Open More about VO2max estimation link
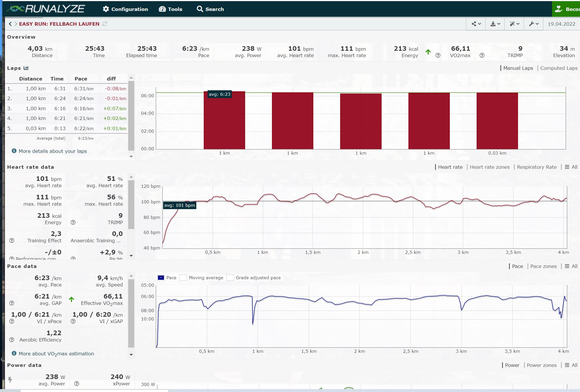 56,354
